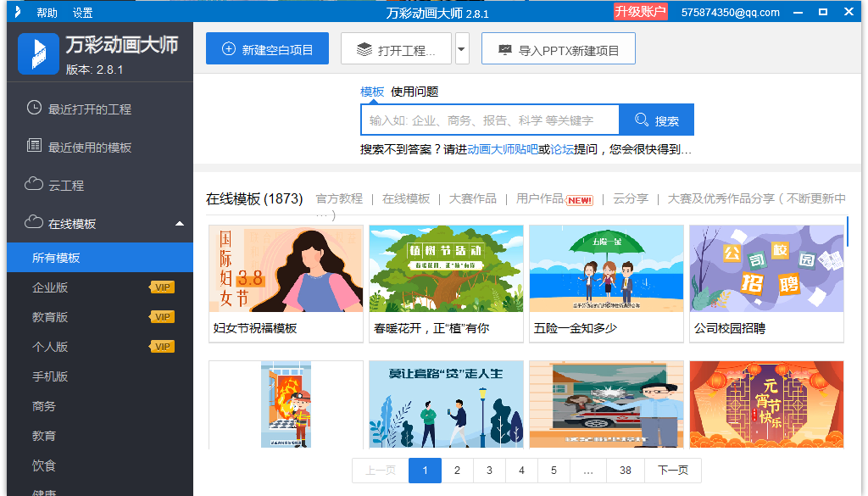
Task: Open the 妇女节祝福模板 thumbnail
Action: 286,269
